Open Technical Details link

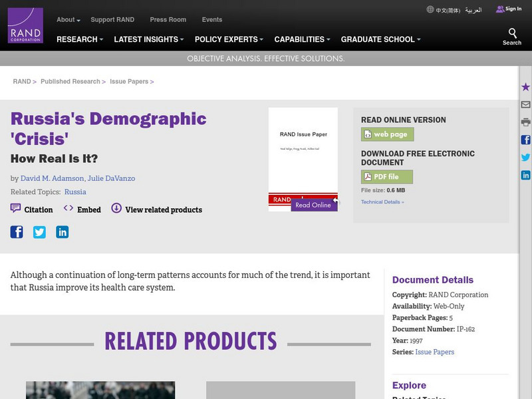382,202
